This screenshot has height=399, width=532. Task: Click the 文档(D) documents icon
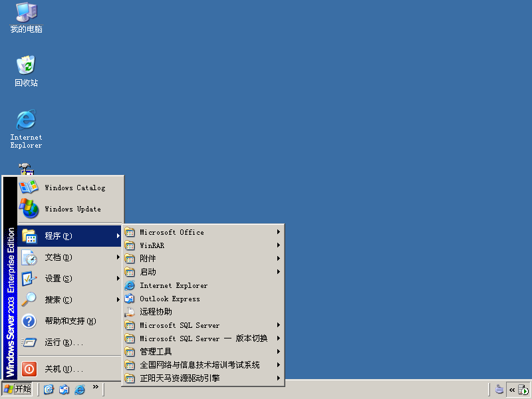[29, 257]
